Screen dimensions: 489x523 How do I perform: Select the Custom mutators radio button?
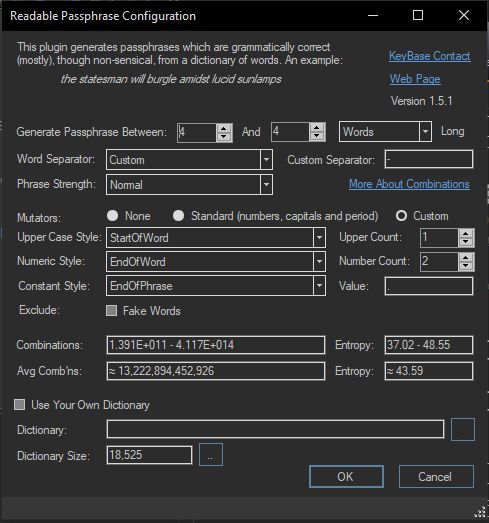401,216
